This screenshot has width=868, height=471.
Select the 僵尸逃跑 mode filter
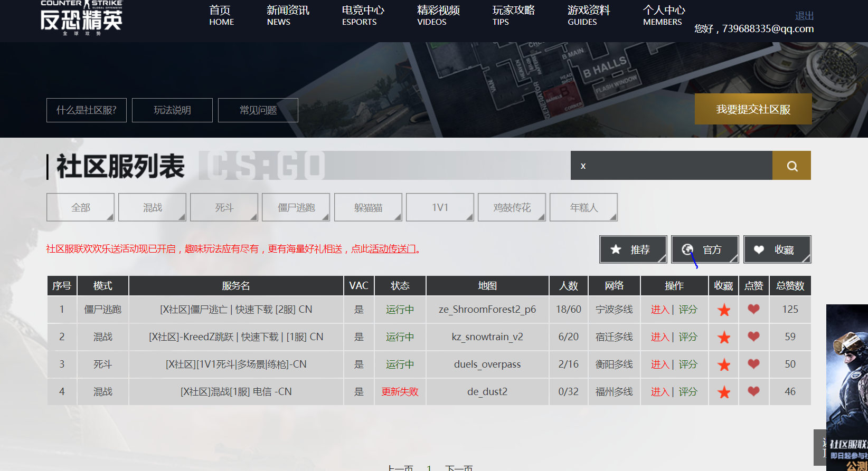point(296,207)
